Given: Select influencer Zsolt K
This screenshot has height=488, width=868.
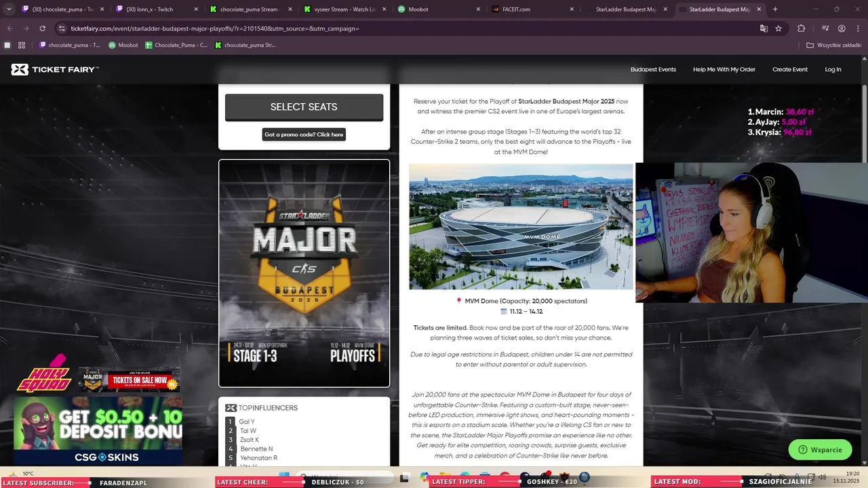Looking at the screenshot, I should point(250,440).
